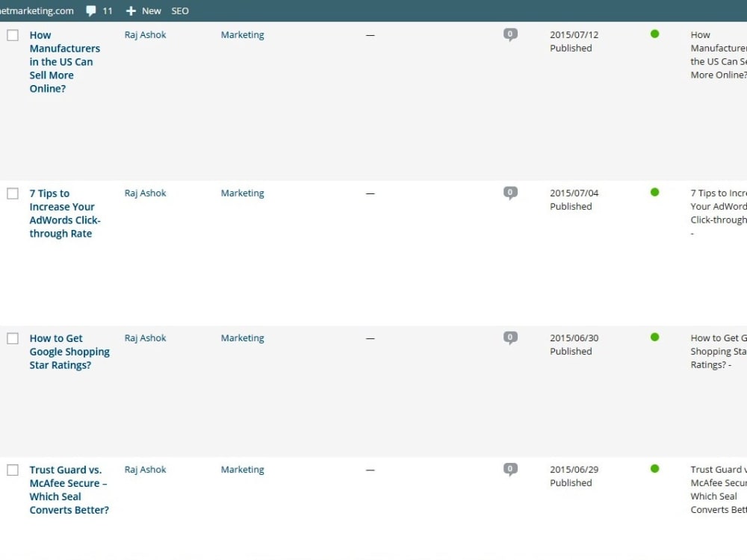Click comment count bubble for How Manufacturers post
Image resolution: width=747 pixels, height=560 pixels.
click(x=510, y=35)
